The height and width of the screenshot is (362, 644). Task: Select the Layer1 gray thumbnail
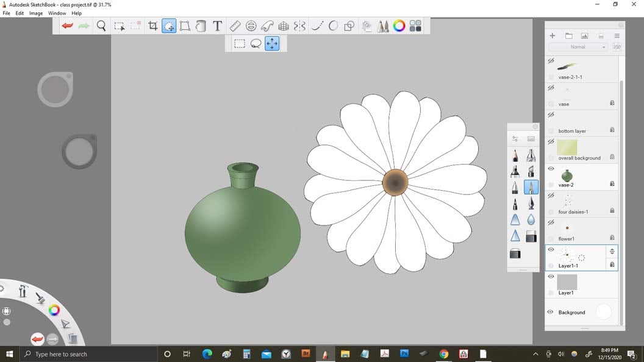(x=567, y=282)
